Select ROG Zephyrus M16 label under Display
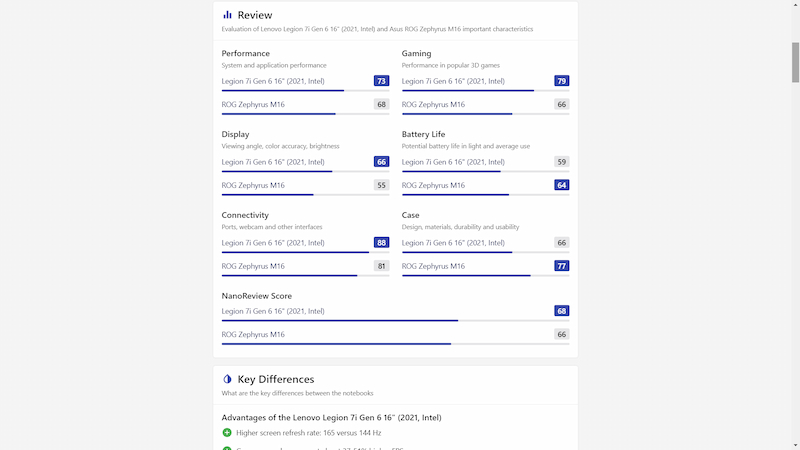The image size is (800, 450). [x=253, y=185]
